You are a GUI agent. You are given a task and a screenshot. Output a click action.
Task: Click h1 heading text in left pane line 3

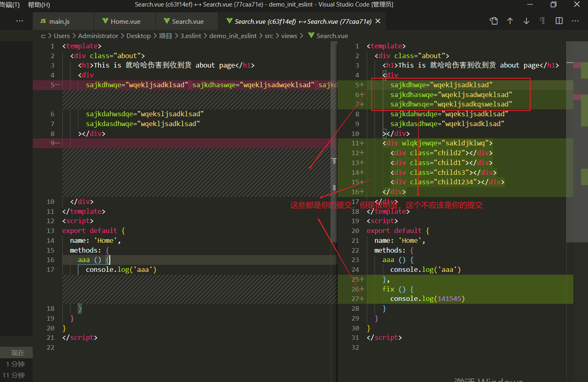166,65
